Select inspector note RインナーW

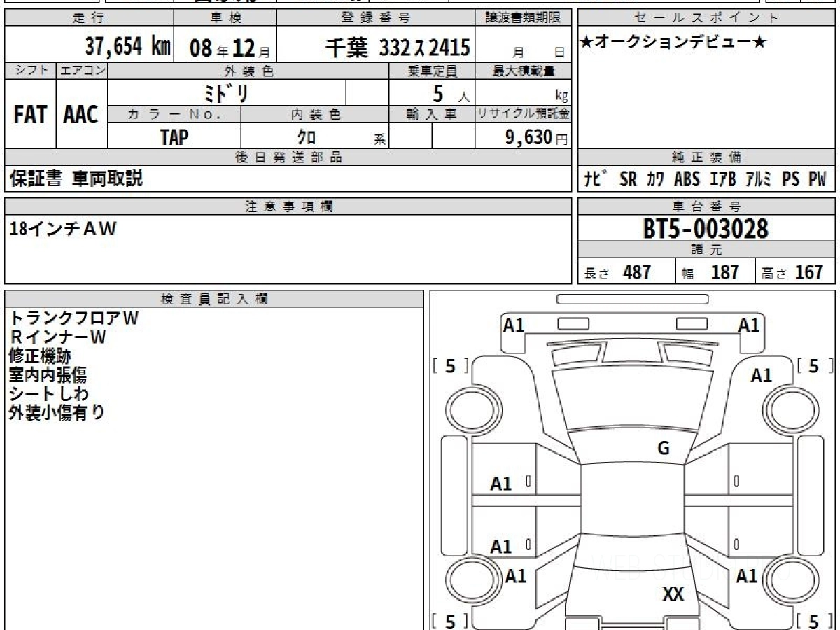pos(59,337)
